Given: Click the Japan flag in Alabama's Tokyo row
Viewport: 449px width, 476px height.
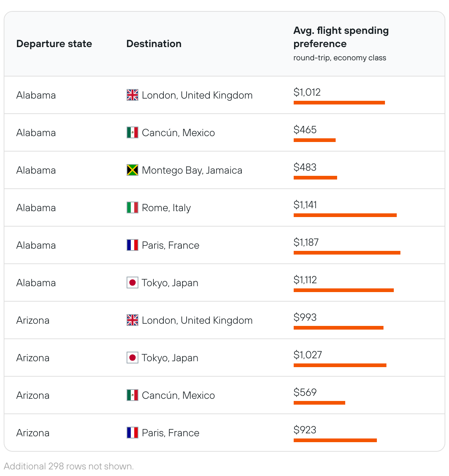Looking at the screenshot, I should 132,283.
